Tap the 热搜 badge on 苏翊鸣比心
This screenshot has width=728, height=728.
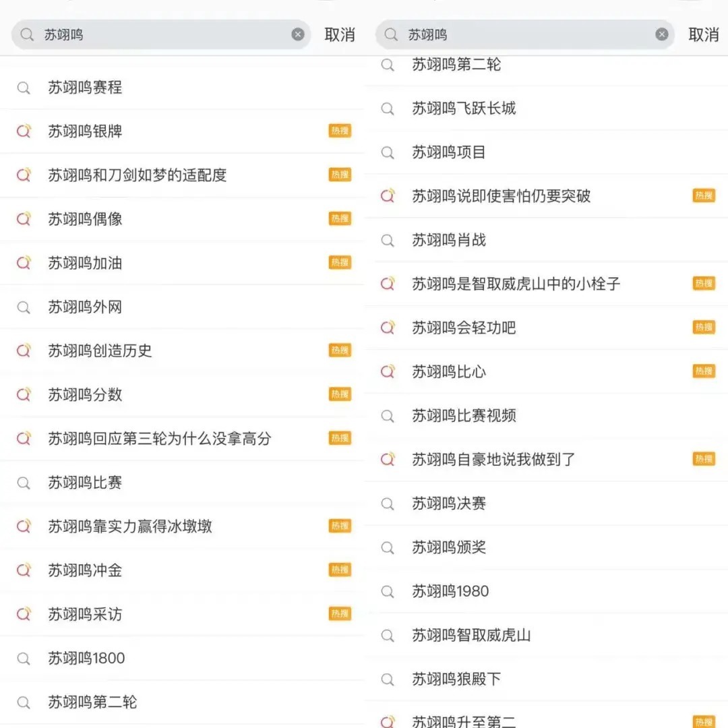click(x=704, y=371)
